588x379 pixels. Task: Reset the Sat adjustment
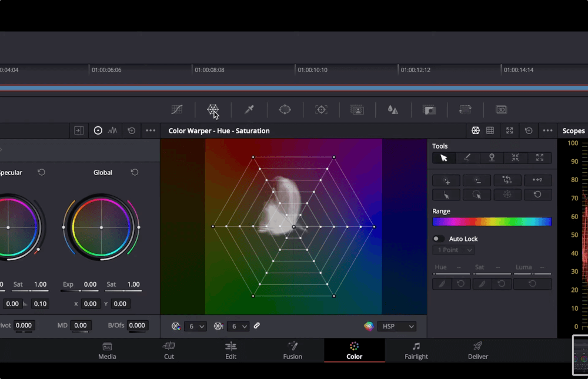[502, 284]
